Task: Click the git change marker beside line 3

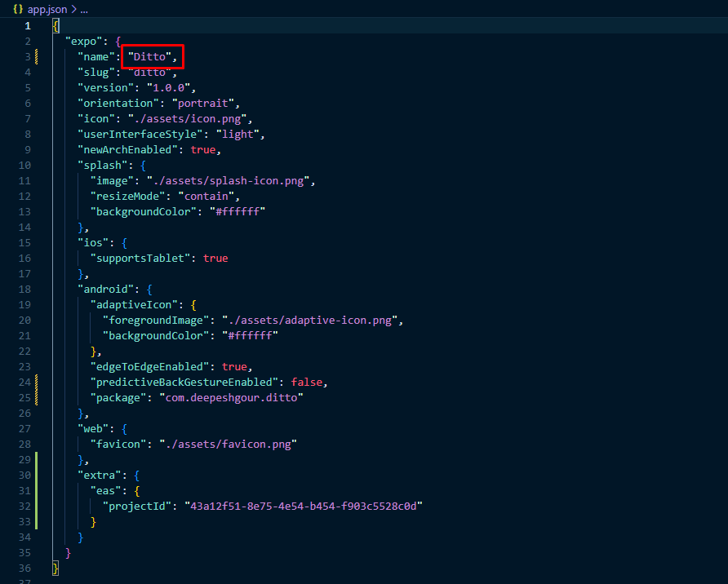Action: pyautogui.click(x=38, y=56)
